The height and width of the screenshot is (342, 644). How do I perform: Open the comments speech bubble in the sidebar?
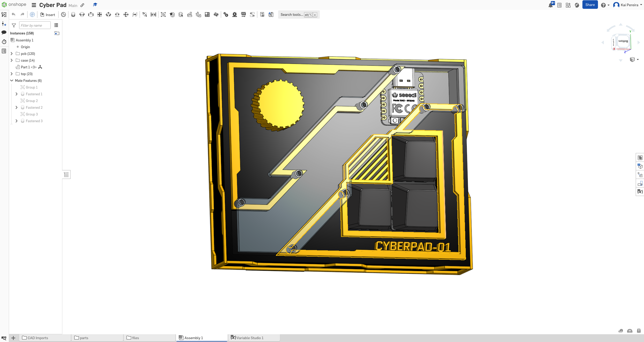[4, 33]
